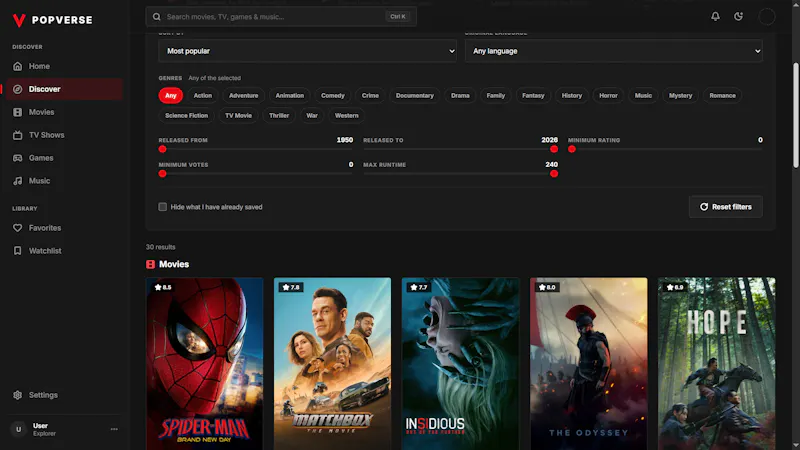Open Settings from sidebar

tap(64, 395)
